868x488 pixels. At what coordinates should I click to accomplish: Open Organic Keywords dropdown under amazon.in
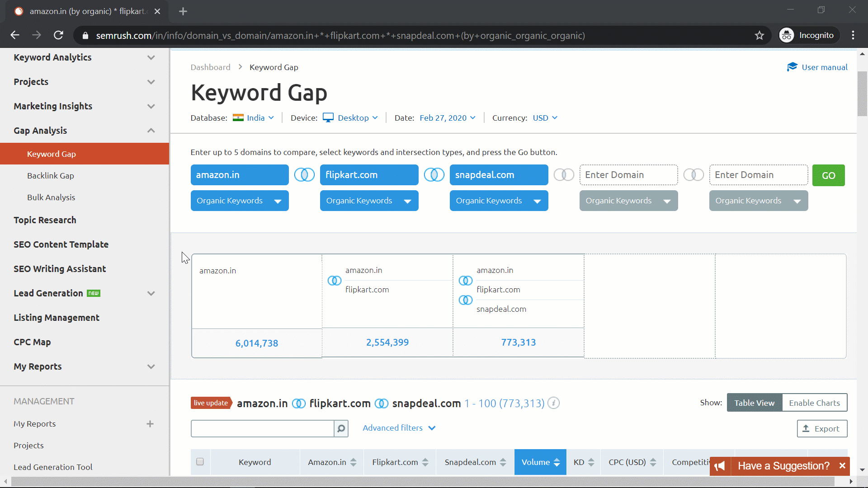(x=240, y=201)
